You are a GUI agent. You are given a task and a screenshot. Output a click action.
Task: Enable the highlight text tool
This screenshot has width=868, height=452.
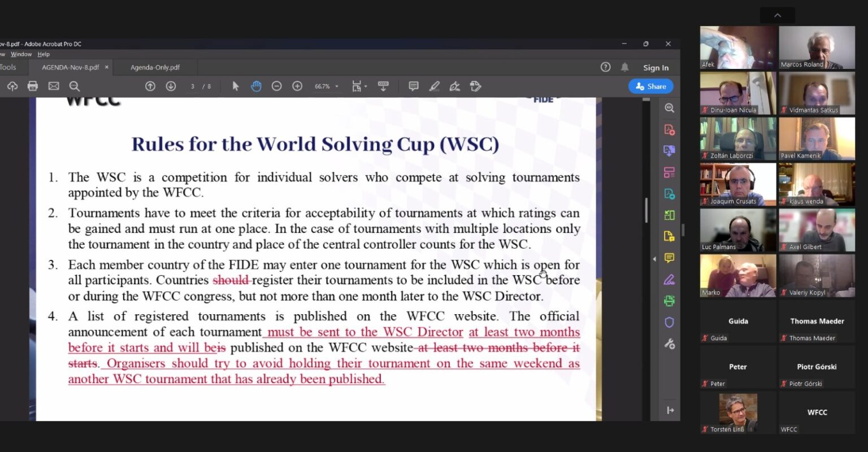tap(434, 86)
